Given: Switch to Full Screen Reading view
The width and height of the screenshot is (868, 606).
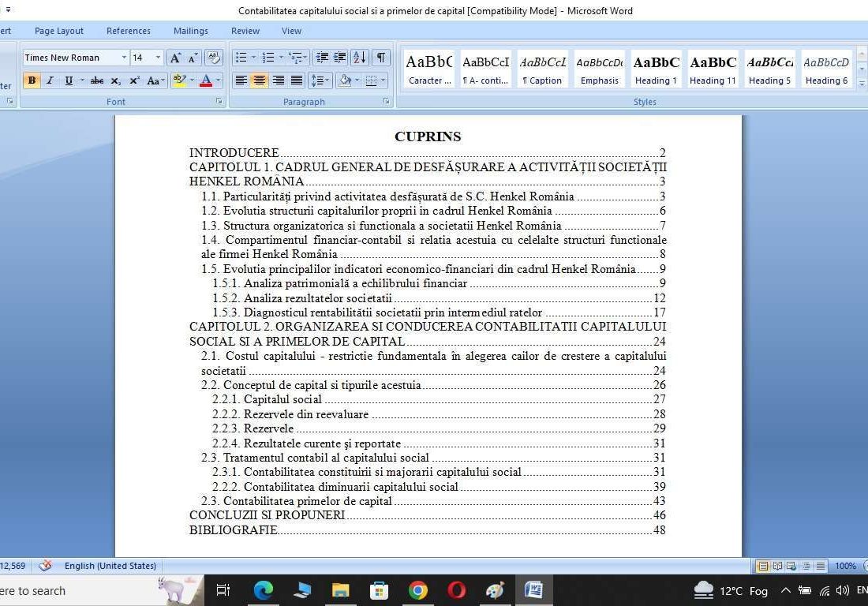Looking at the screenshot, I should [x=777, y=566].
